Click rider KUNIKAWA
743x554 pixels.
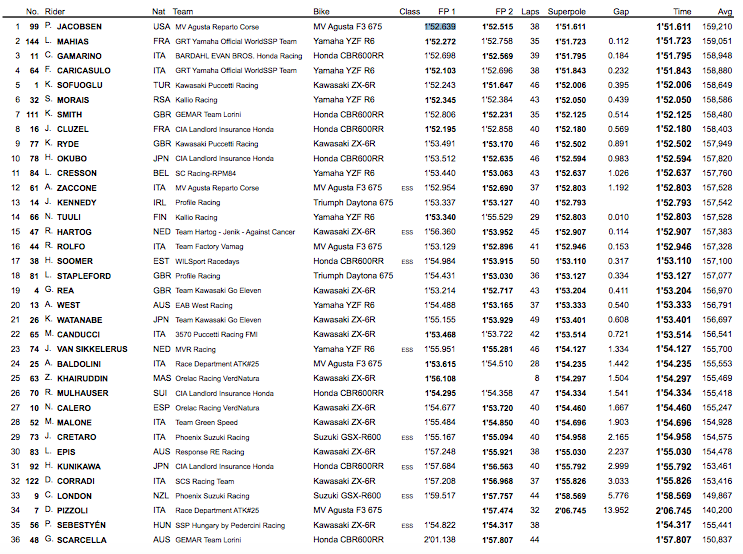pyautogui.click(x=79, y=467)
